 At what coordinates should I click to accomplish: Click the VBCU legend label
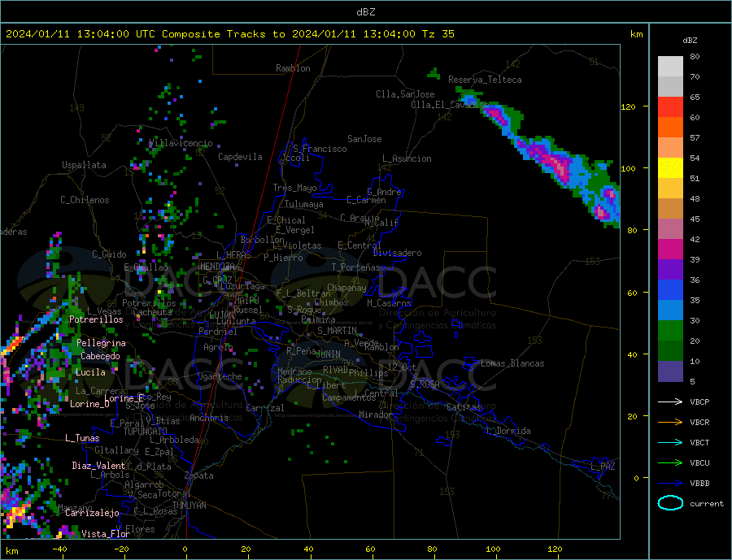pyautogui.click(x=699, y=463)
